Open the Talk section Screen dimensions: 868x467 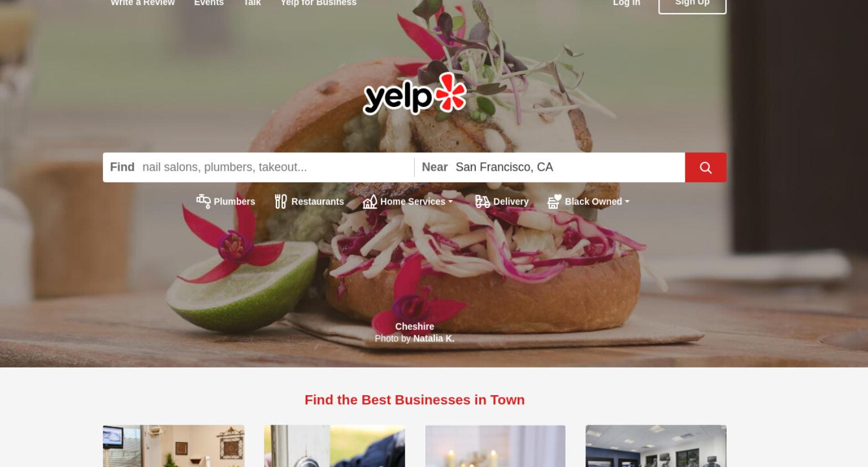click(x=252, y=3)
